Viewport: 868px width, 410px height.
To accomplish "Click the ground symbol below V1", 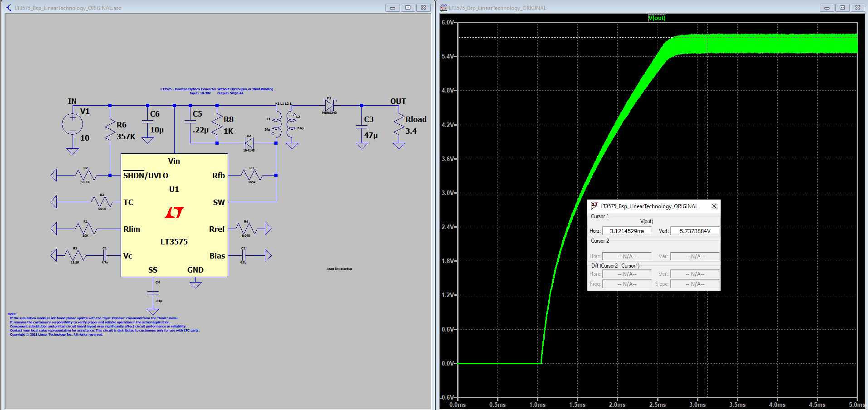I will 73,151.
